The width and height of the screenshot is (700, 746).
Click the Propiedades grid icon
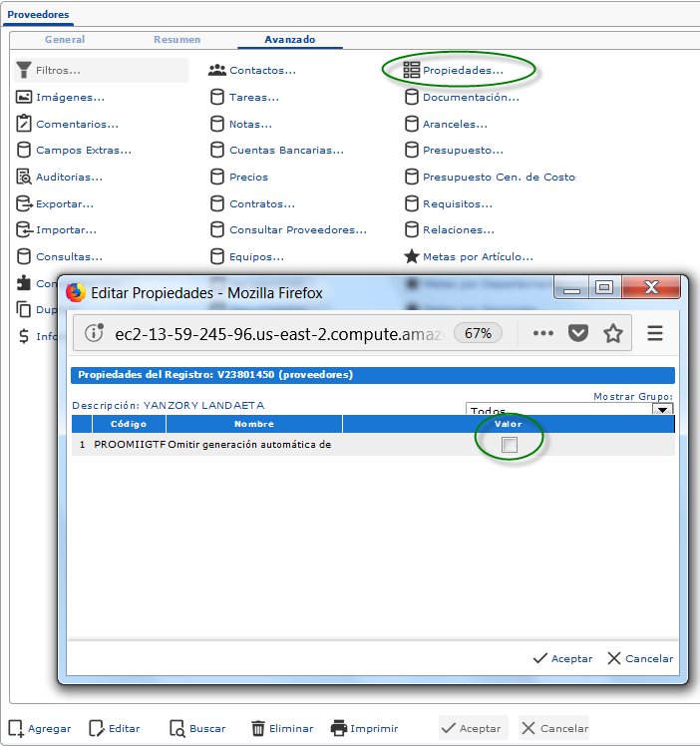[412, 70]
